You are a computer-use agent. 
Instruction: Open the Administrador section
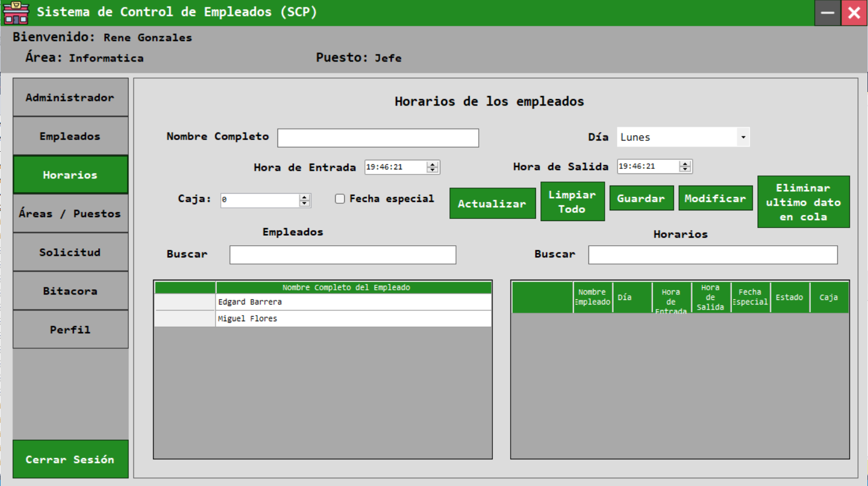point(70,97)
